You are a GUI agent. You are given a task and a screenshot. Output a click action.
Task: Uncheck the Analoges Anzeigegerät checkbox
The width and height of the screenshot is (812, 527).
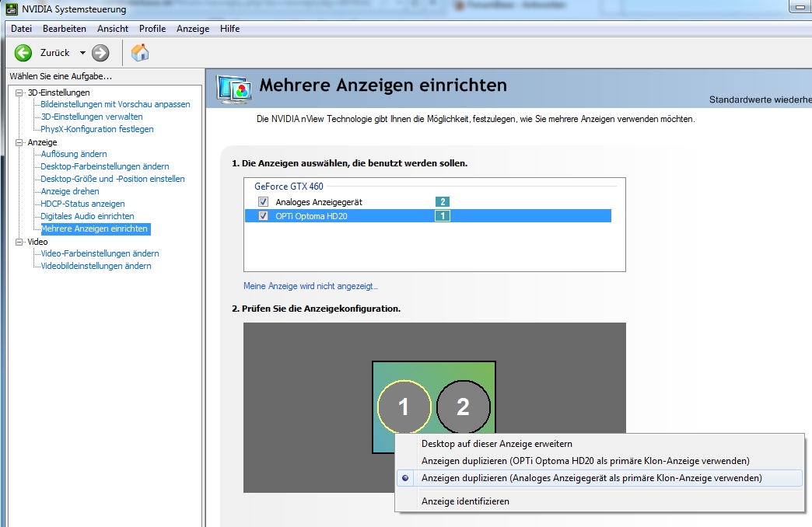pos(263,202)
